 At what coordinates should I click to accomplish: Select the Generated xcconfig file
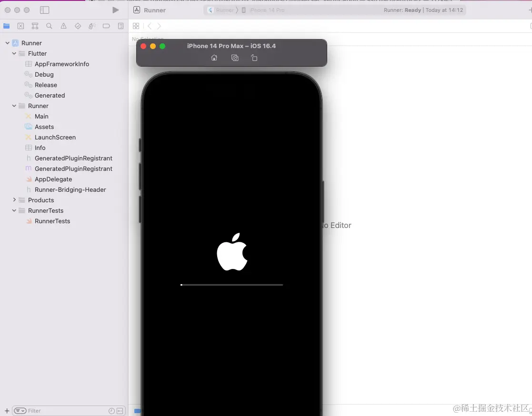coord(50,96)
